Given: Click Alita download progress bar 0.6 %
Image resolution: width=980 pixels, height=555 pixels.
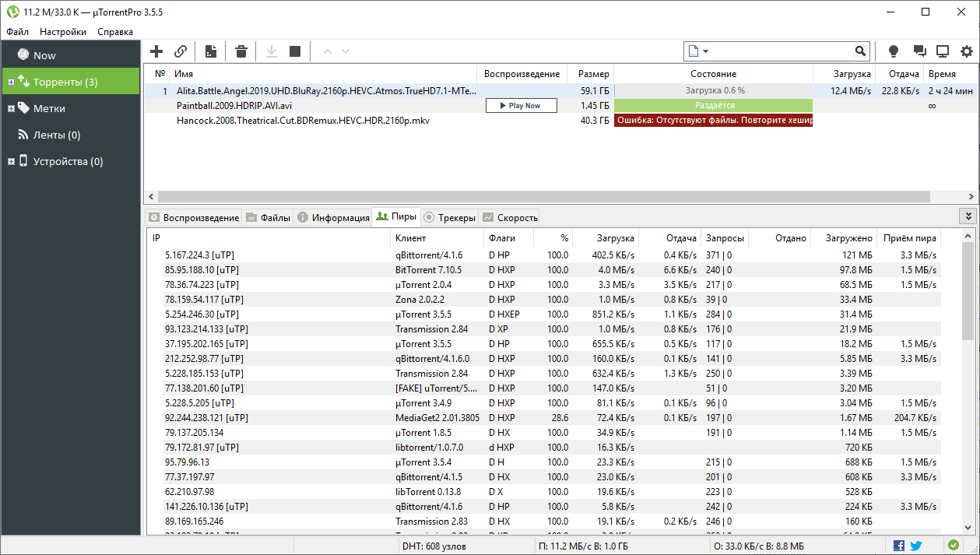Looking at the screenshot, I should pos(713,90).
